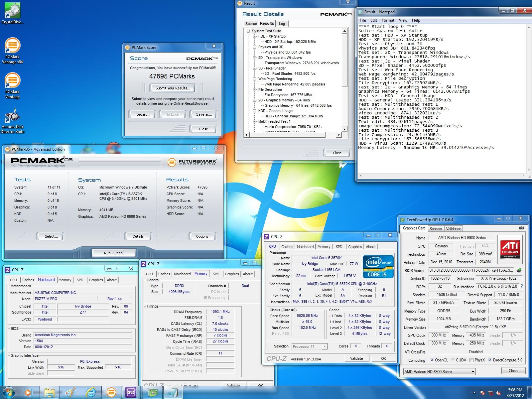Open Processor #1 selection dropdown in CPU-Z
The width and height of the screenshot is (532, 399).
pyautogui.click(x=310, y=346)
